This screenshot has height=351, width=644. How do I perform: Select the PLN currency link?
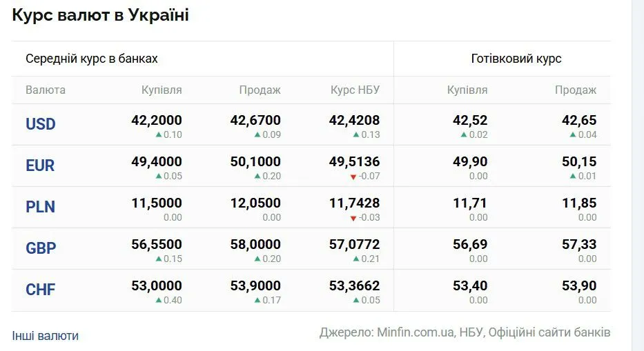click(40, 207)
